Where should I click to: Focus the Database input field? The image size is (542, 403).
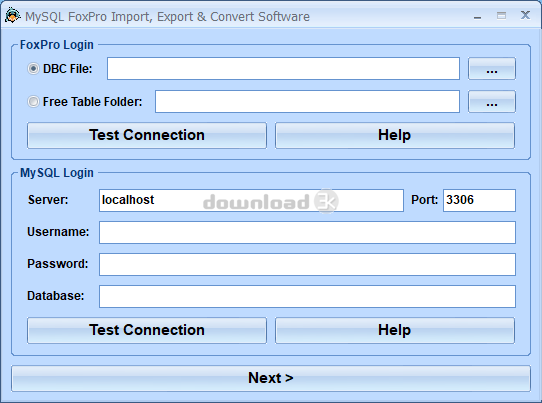[x=307, y=296]
